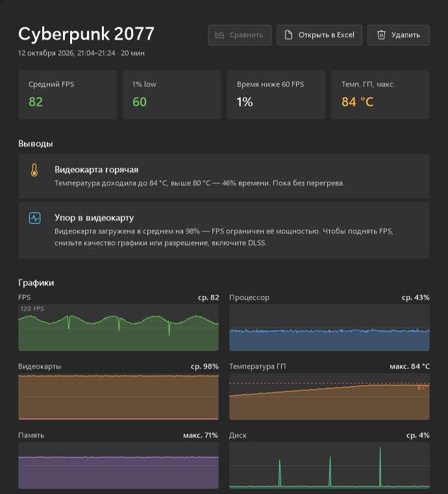Click the Процессор chart label

point(249,298)
